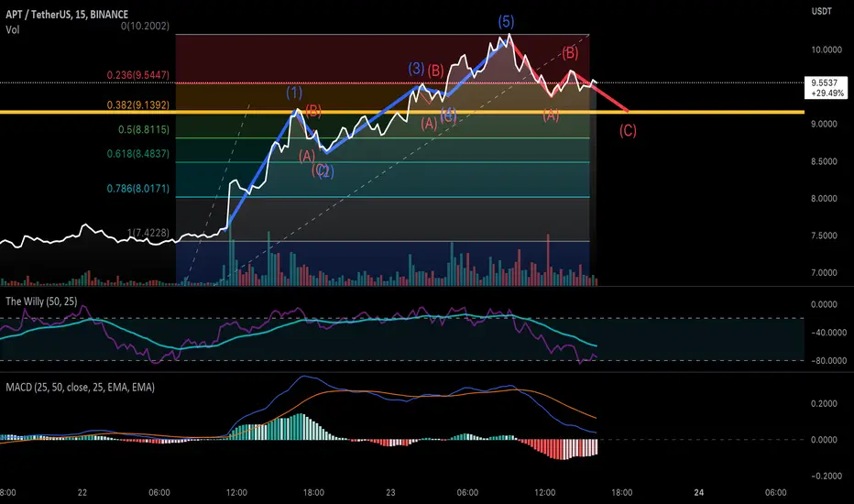
Task: Click the thick yellow horizontal support line
Action: 402,112
